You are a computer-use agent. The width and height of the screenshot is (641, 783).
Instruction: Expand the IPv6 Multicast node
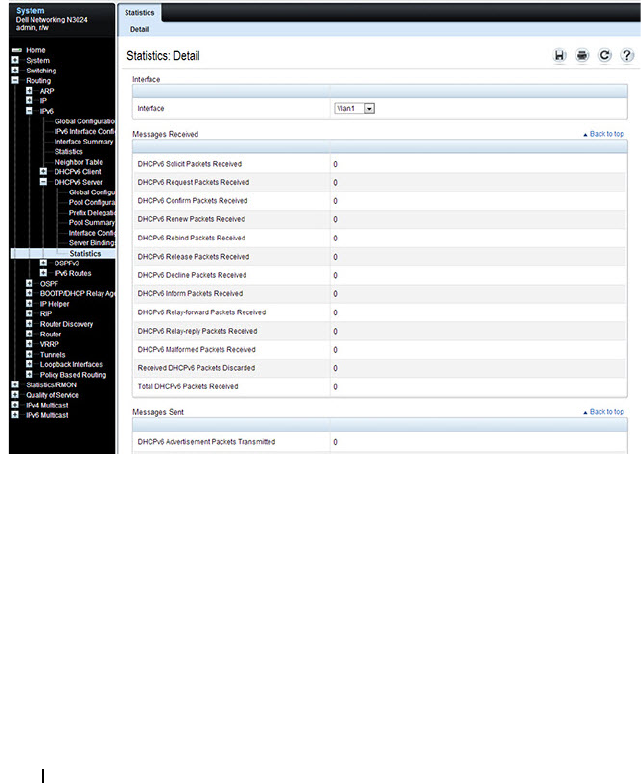click(15, 415)
